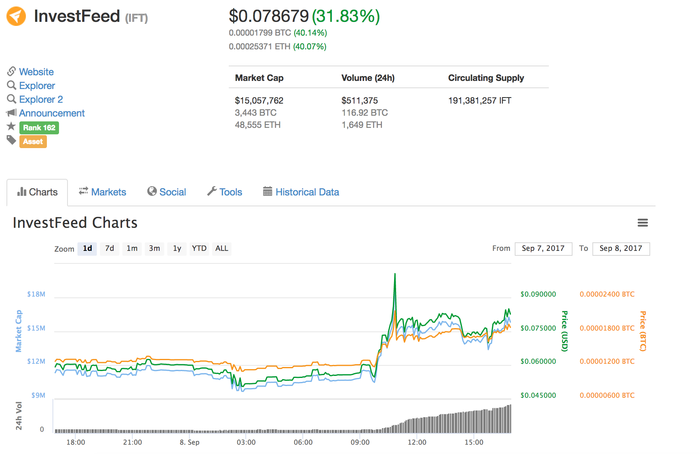The width and height of the screenshot is (700, 454).
Task: Select the 1m zoom range
Action: pos(132,249)
